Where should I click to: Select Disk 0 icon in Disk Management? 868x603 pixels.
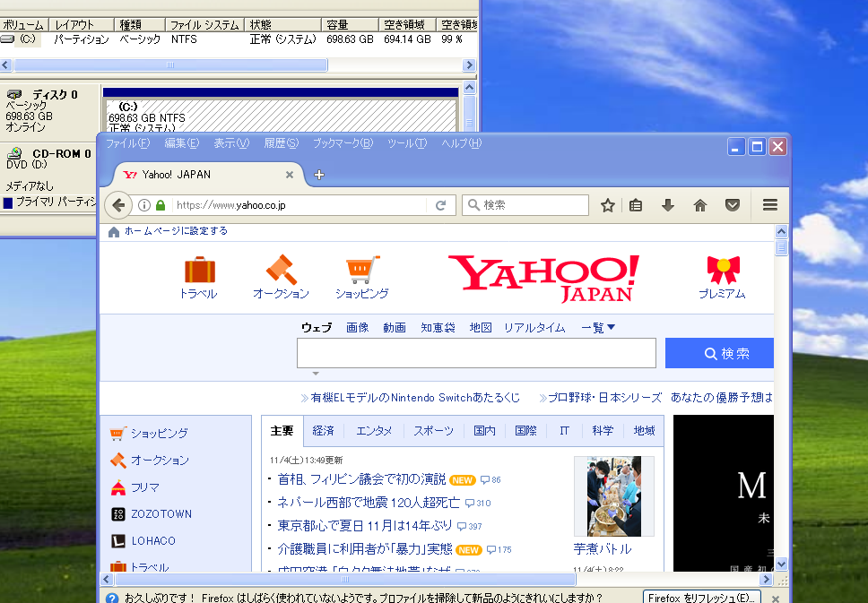click(x=15, y=95)
